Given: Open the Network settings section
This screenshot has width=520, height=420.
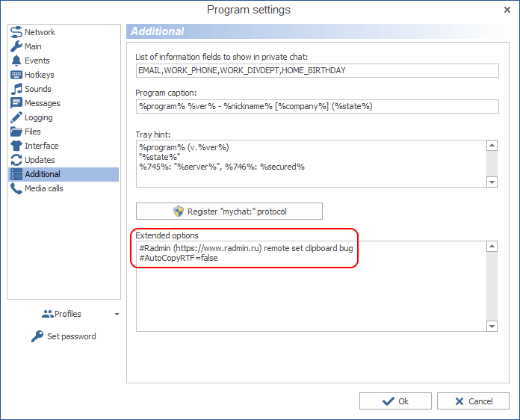Looking at the screenshot, I should (40, 32).
